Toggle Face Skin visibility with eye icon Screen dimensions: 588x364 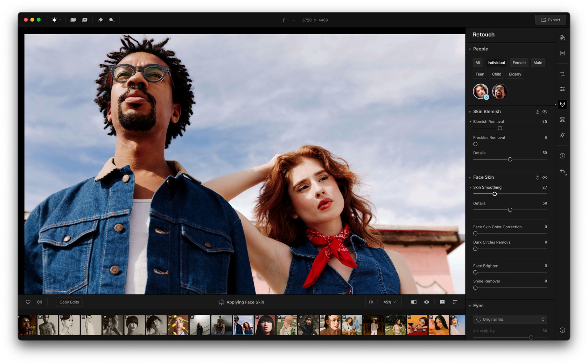click(545, 177)
